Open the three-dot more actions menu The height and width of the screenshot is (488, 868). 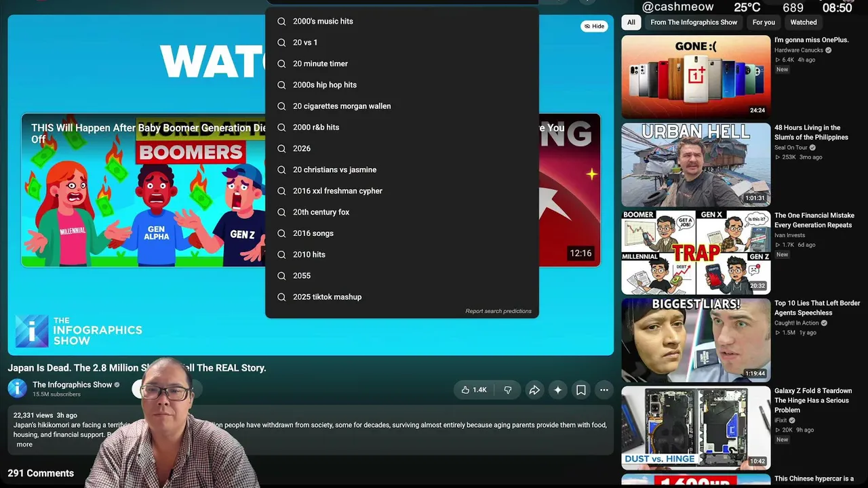pyautogui.click(x=604, y=390)
